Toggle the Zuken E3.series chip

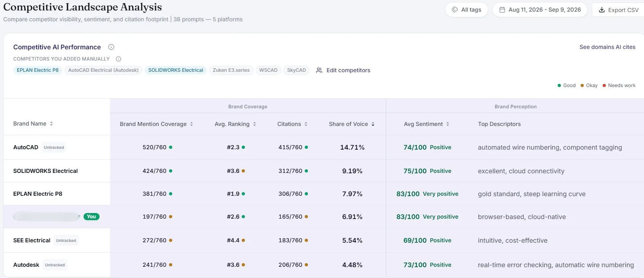(231, 70)
